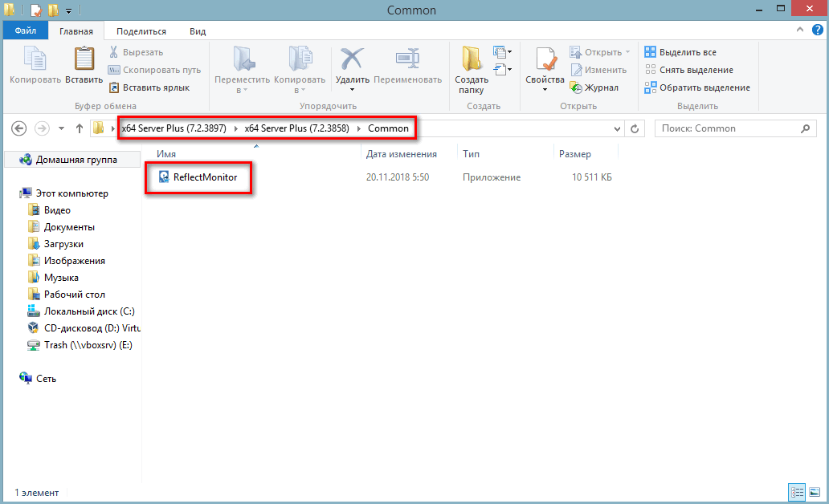This screenshot has width=829, height=504.
Task: Select the ReflectMonitor application file
Action: [205, 177]
